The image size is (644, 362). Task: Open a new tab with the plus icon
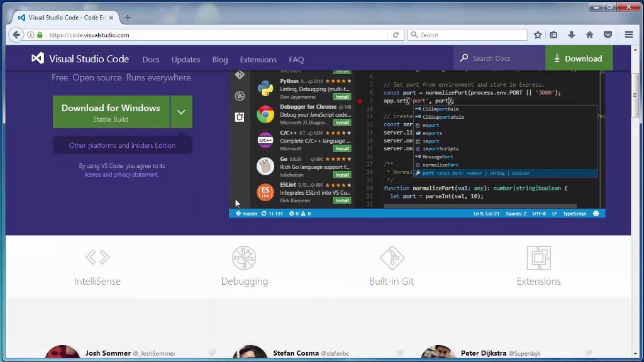click(x=128, y=18)
